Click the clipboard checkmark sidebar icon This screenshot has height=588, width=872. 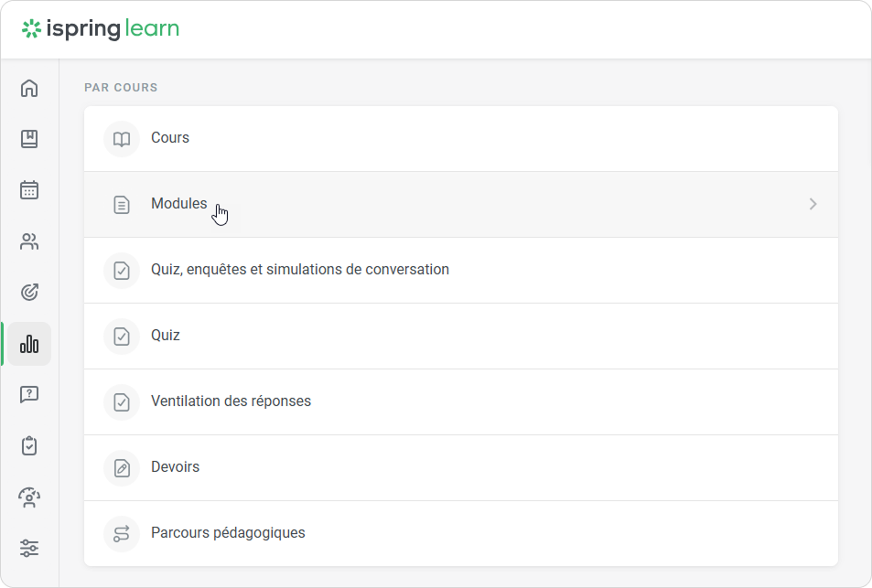point(29,446)
